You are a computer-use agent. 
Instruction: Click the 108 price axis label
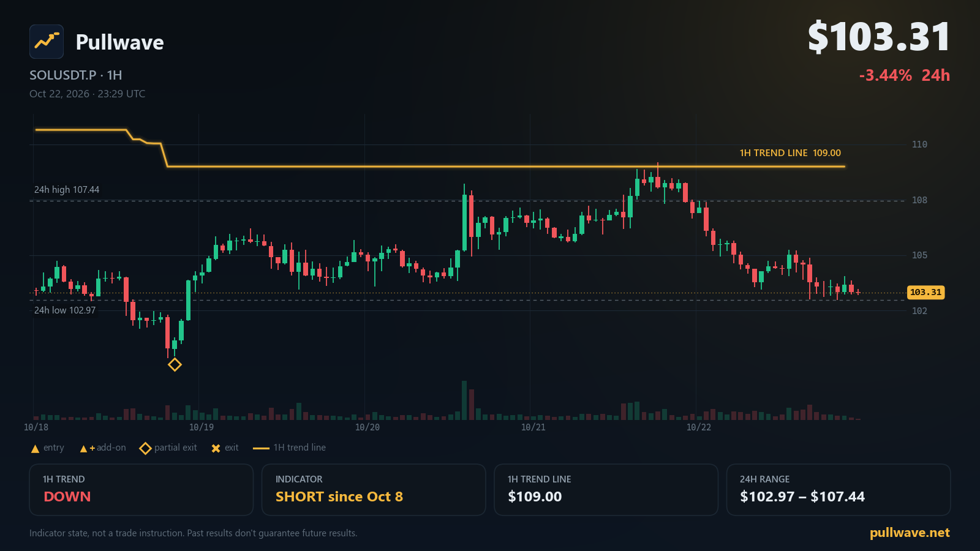pyautogui.click(x=919, y=200)
